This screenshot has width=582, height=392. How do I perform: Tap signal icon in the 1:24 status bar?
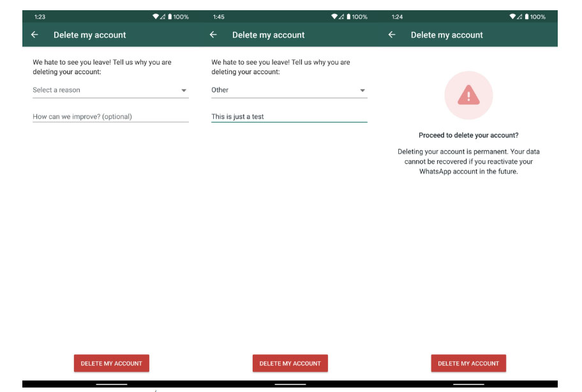[521, 17]
